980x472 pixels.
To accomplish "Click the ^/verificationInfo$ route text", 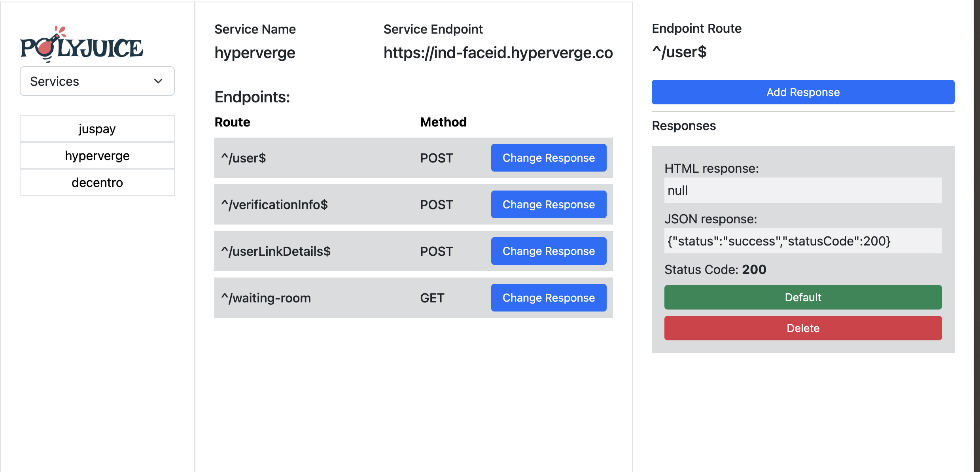I will point(274,204).
